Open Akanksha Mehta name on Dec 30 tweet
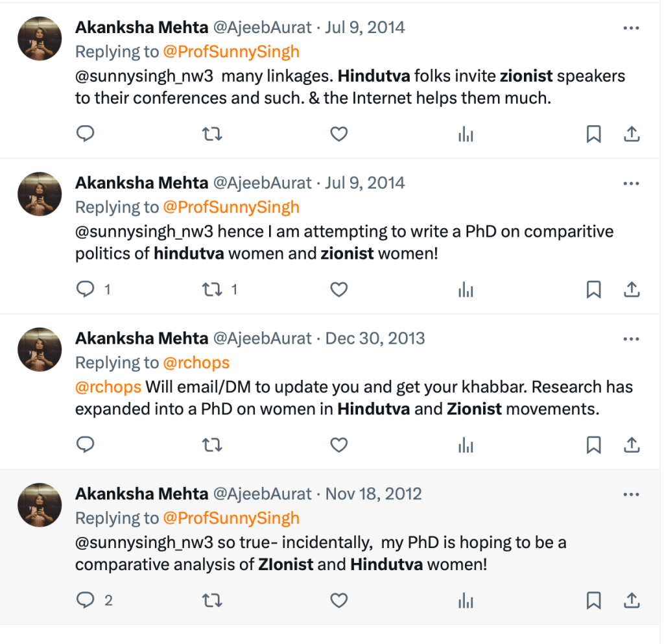Image resolution: width=664 pixels, height=644 pixels. click(x=141, y=339)
